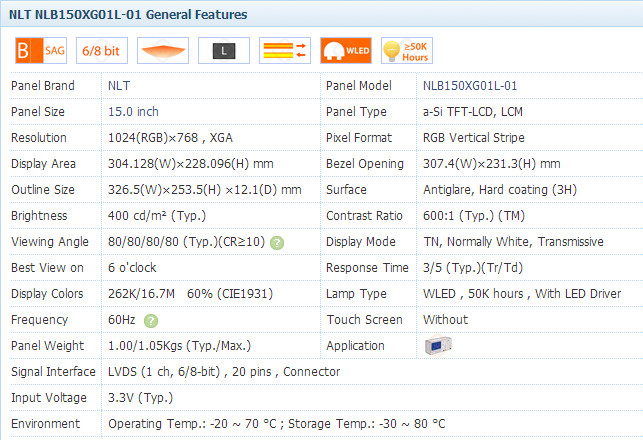Click the WLED, 50K hours, With LED Driver value
Viewport: 643px width, 440px height.
[x=522, y=294]
